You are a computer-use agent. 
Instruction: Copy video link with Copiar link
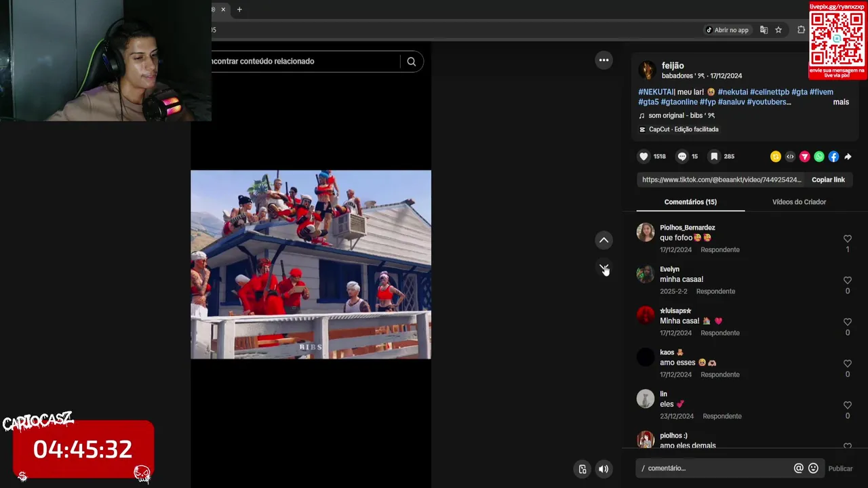(828, 180)
